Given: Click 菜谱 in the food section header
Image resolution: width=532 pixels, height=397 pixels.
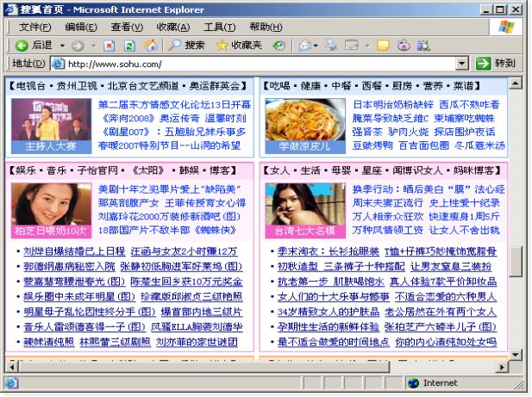Looking at the screenshot, I should click(463, 86).
